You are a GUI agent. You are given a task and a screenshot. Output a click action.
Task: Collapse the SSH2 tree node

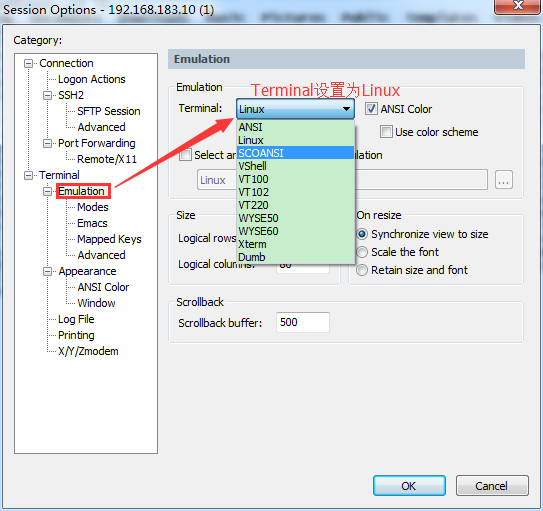pyautogui.click(x=47, y=96)
